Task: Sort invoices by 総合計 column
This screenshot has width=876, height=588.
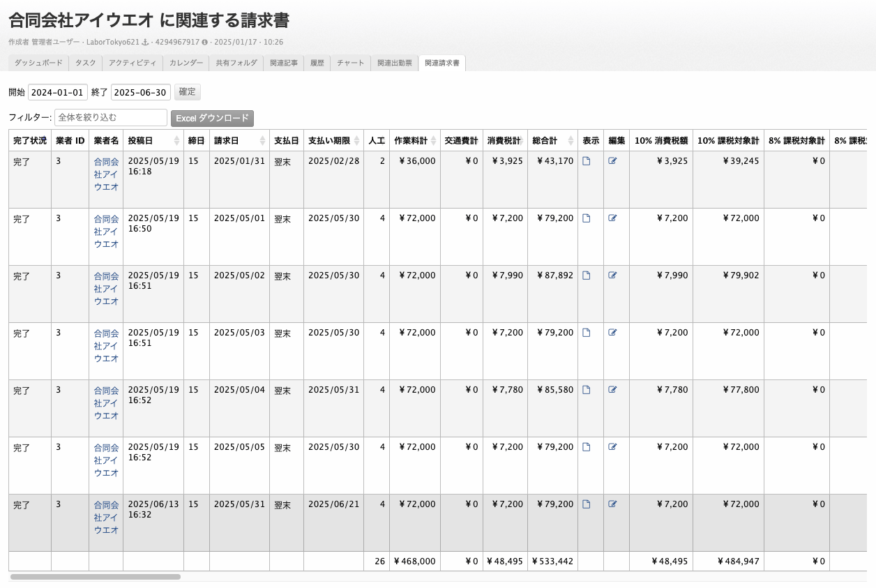Action: click(552, 140)
